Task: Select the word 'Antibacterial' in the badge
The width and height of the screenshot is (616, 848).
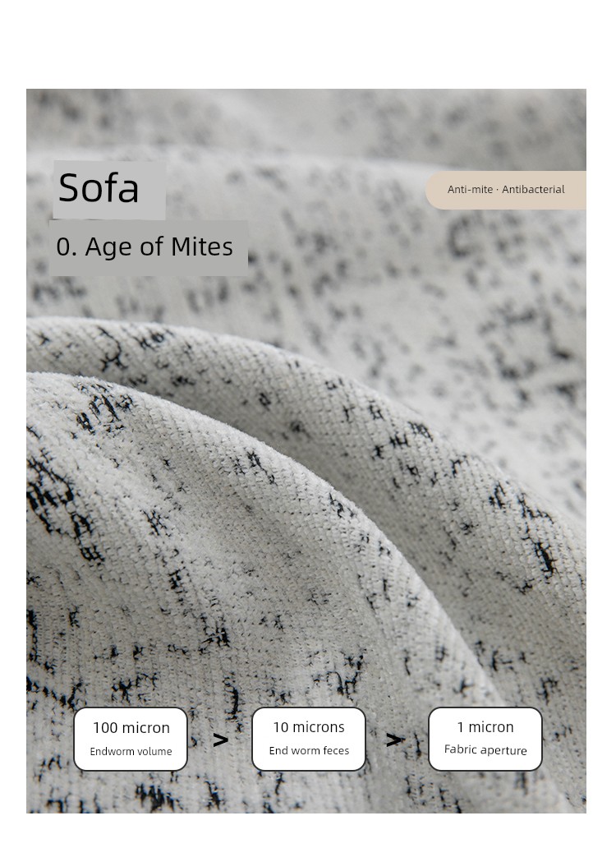Action: pyautogui.click(x=533, y=190)
